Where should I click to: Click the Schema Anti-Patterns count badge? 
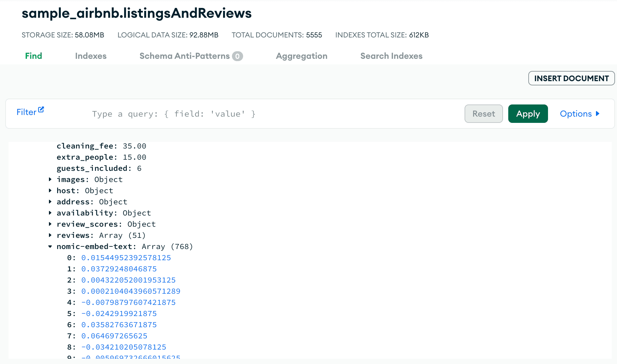click(238, 56)
